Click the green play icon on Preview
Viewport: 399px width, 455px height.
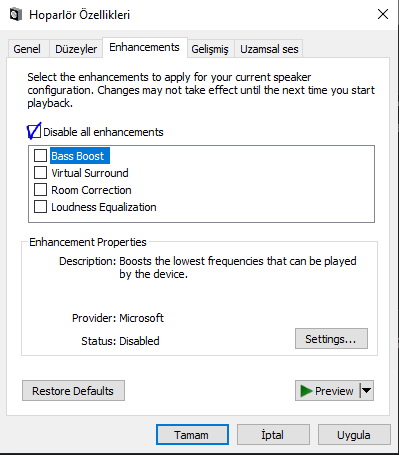coord(306,391)
